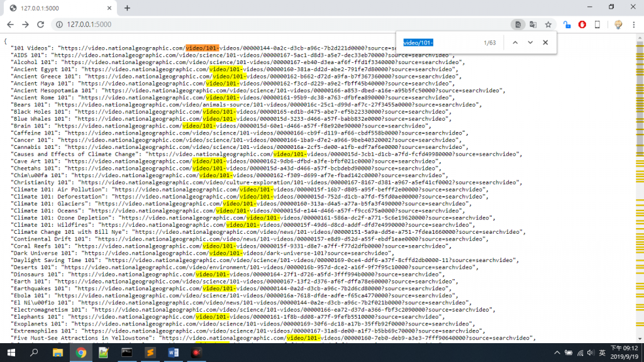Open the red screen recorder in taskbar

196,353
